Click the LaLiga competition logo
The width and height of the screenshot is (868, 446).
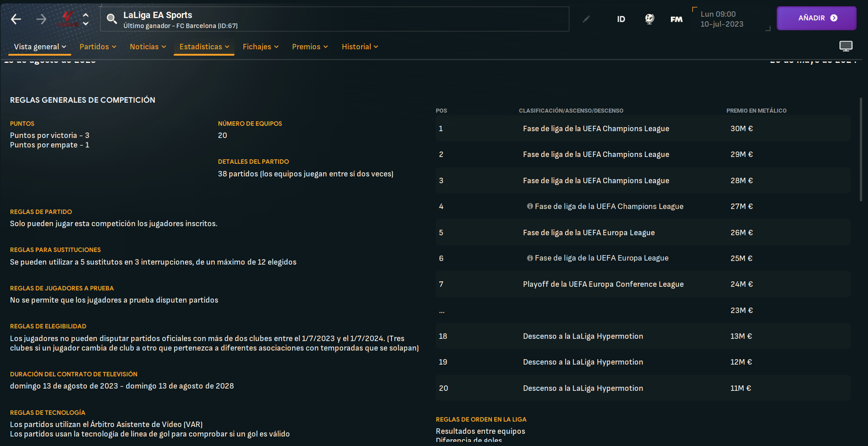click(x=68, y=19)
